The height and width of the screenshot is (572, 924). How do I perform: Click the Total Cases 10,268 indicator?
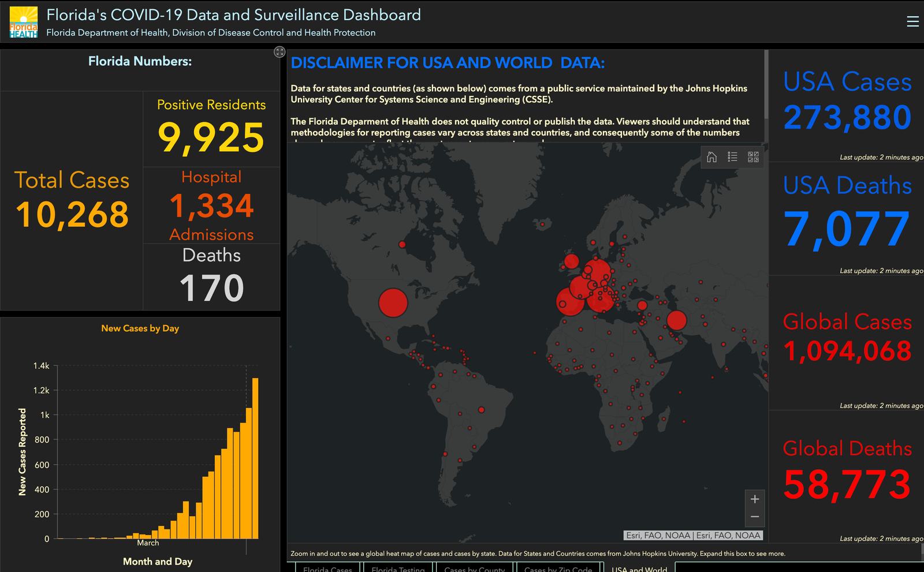click(x=72, y=200)
